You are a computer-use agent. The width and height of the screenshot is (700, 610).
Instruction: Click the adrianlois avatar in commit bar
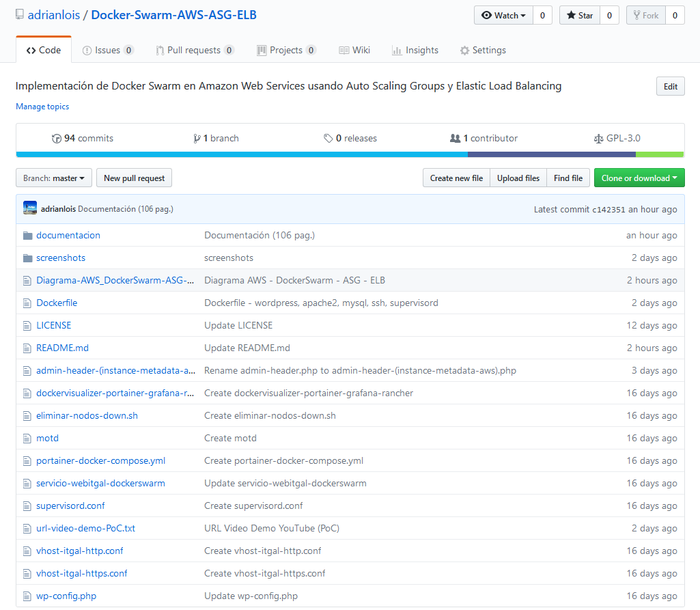click(30, 208)
